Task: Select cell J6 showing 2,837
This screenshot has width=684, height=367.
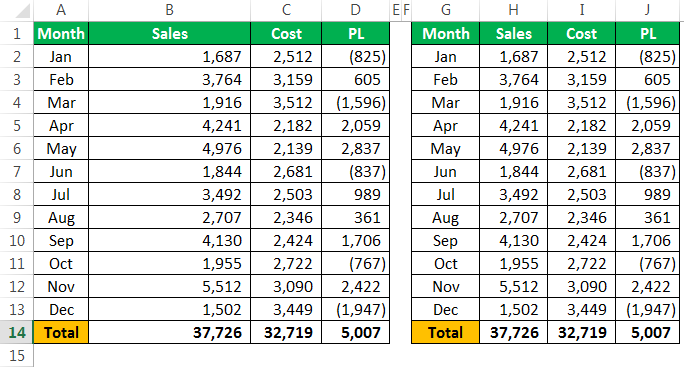Action: point(648,148)
